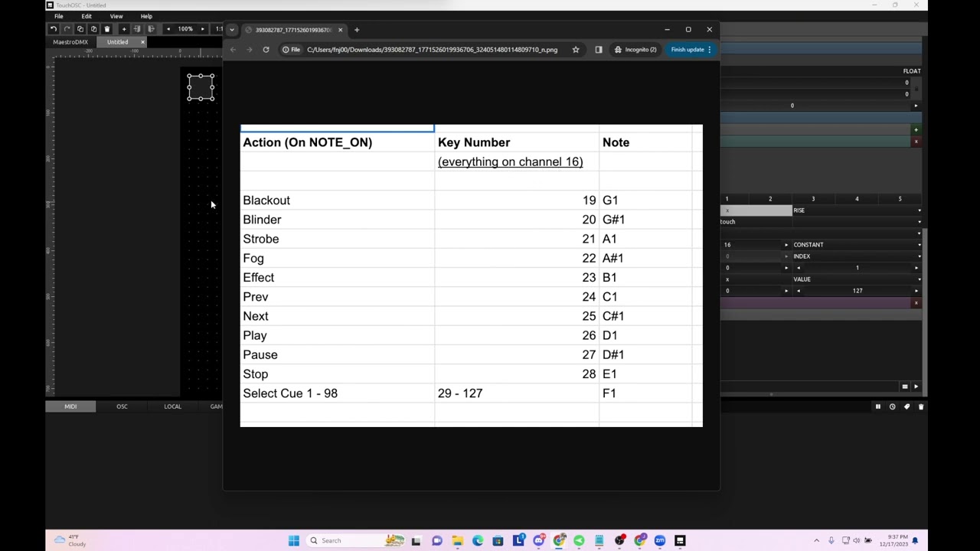Image resolution: width=980 pixels, height=551 pixels.
Task: Open the weather widget showing Cloudy
Action: click(69, 540)
